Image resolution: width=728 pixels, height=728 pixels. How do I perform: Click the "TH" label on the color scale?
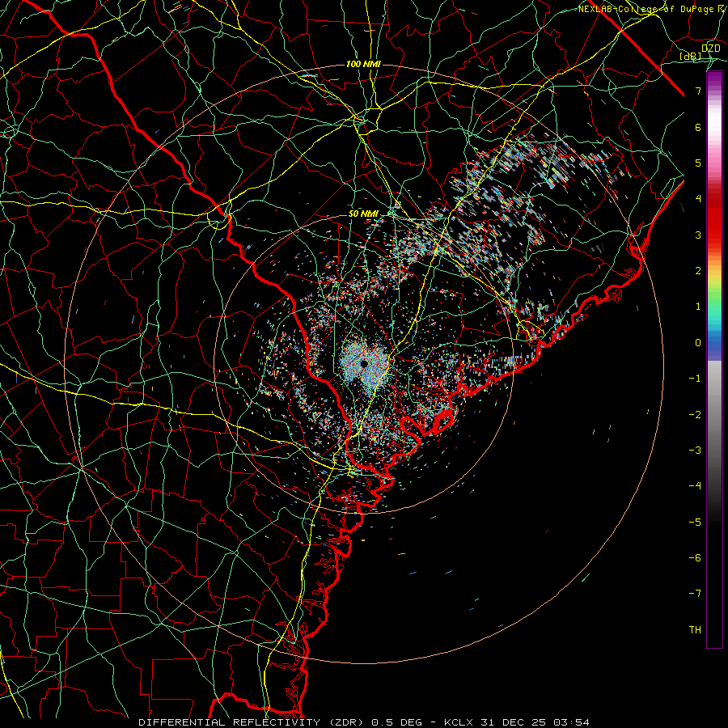695,629
